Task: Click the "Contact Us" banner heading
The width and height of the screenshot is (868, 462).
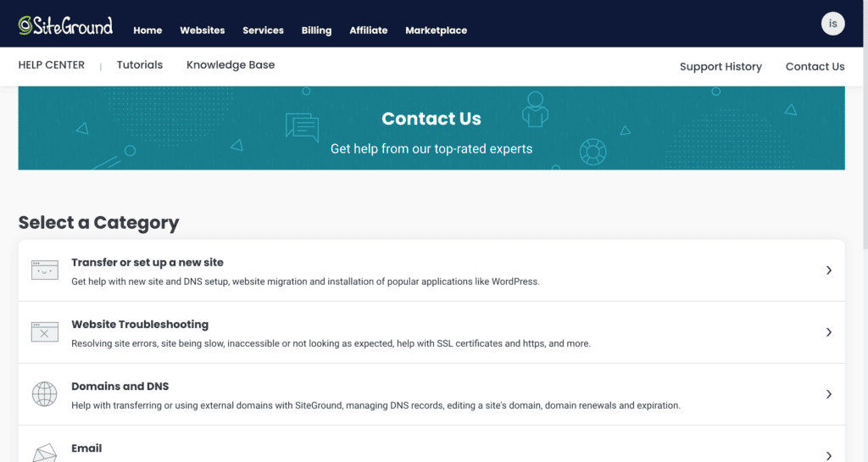Action: tap(431, 119)
